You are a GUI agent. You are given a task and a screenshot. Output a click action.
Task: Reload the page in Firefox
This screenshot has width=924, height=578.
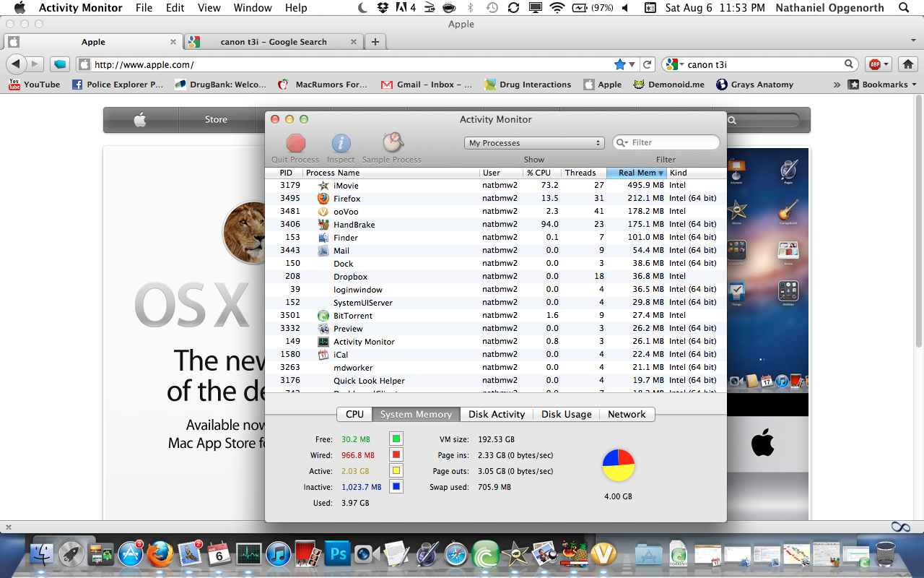[648, 64]
